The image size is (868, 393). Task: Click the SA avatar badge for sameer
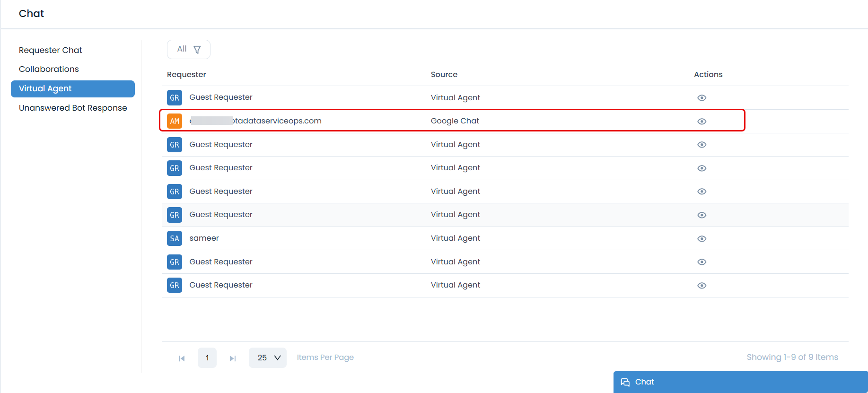175,238
